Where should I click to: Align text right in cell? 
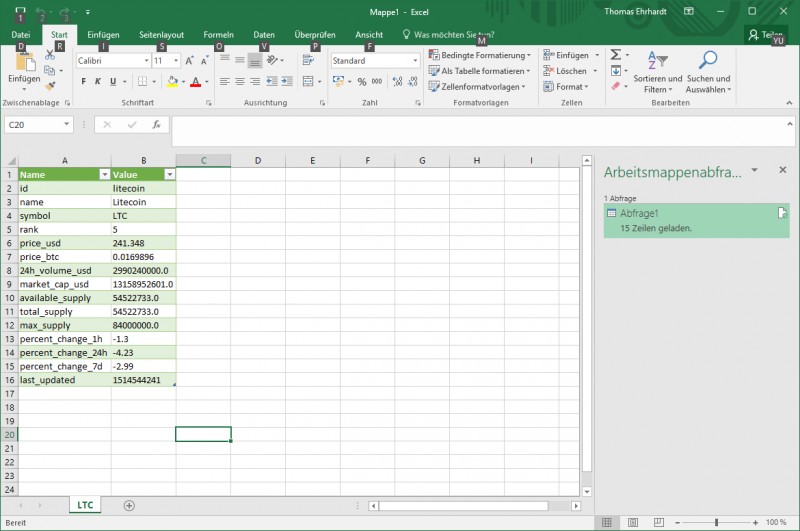(255, 82)
